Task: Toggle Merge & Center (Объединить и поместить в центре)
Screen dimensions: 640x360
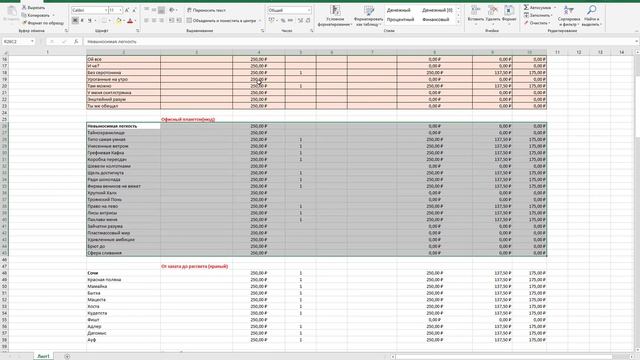Action: click(x=222, y=20)
